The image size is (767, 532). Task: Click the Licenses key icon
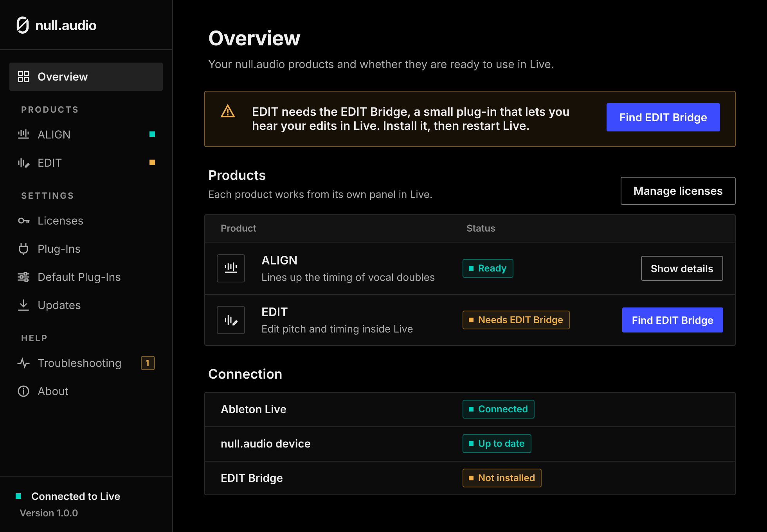pyautogui.click(x=23, y=221)
